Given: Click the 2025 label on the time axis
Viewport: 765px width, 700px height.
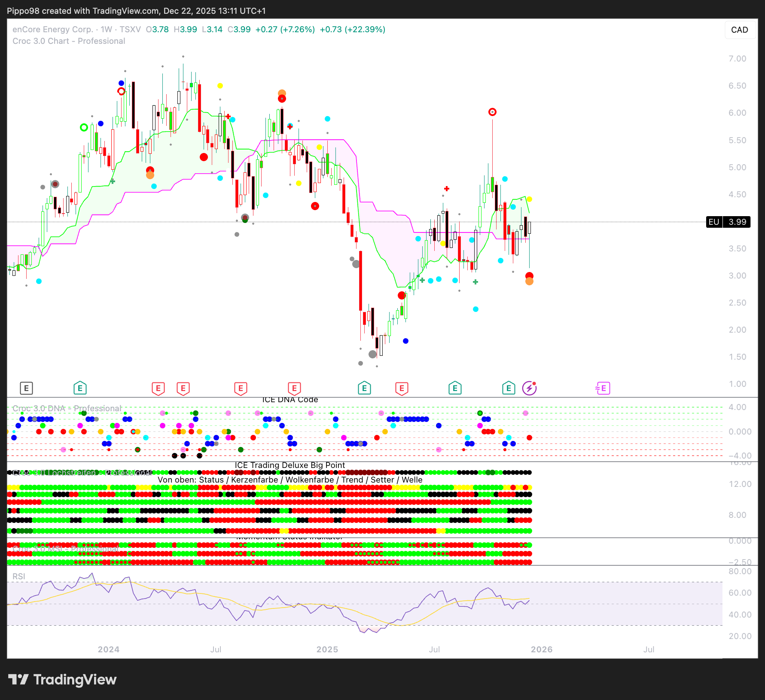Looking at the screenshot, I should pyautogui.click(x=327, y=649).
